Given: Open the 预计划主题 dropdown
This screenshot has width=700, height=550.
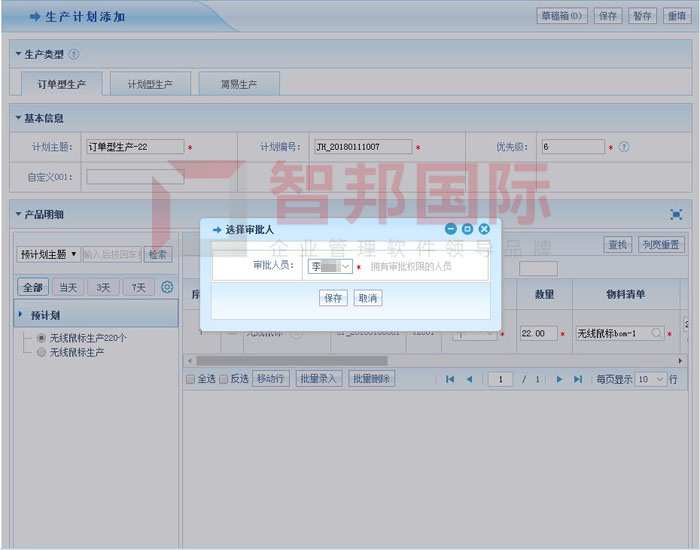Looking at the screenshot, I should pyautogui.click(x=48, y=254).
